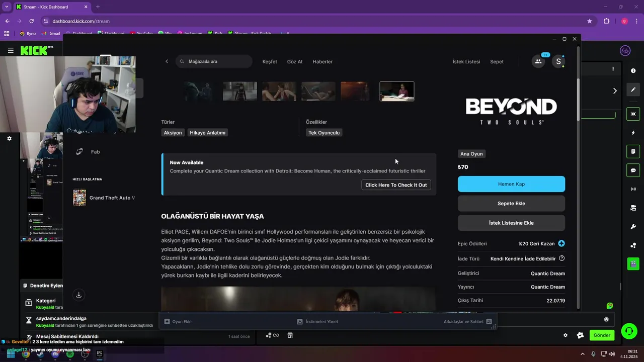Click the storefront icon in Kick bottom bar
The image size is (644, 362).
click(290, 335)
